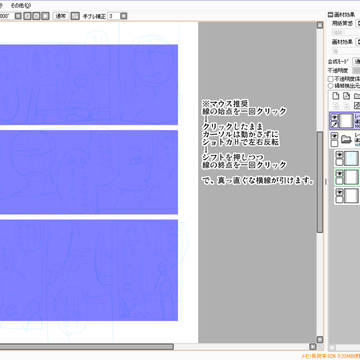Image resolution: width=360 pixels, height=360 pixels.
Task: Collapse the 画材効果 panel header toggle
Action: [x=330, y=14]
